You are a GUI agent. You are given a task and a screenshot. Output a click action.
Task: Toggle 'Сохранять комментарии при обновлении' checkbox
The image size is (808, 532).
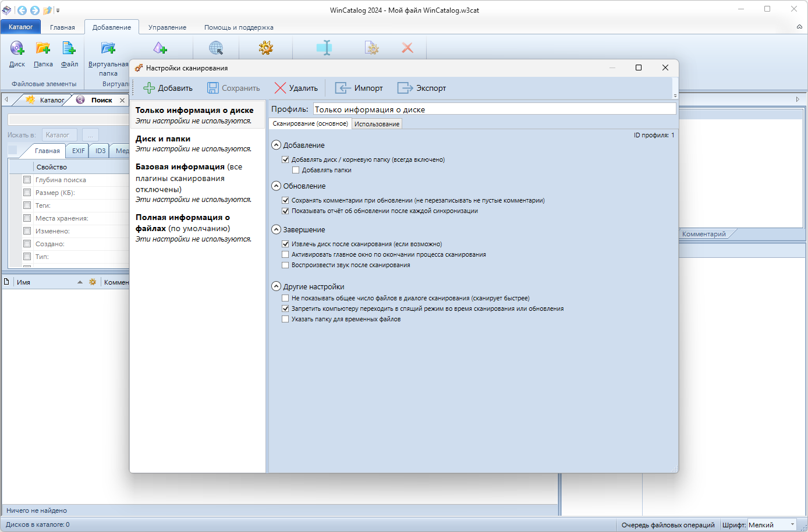285,200
